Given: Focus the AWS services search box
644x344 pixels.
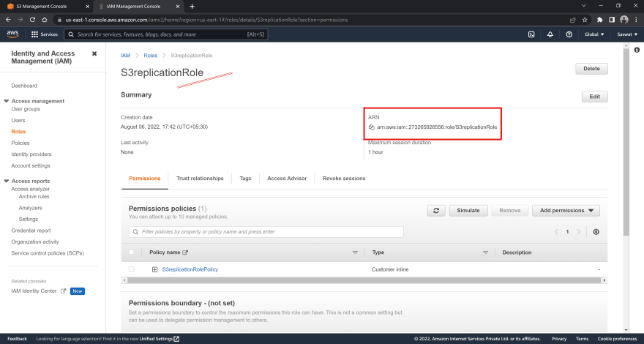Looking at the screenshot, I should point(166,34).
